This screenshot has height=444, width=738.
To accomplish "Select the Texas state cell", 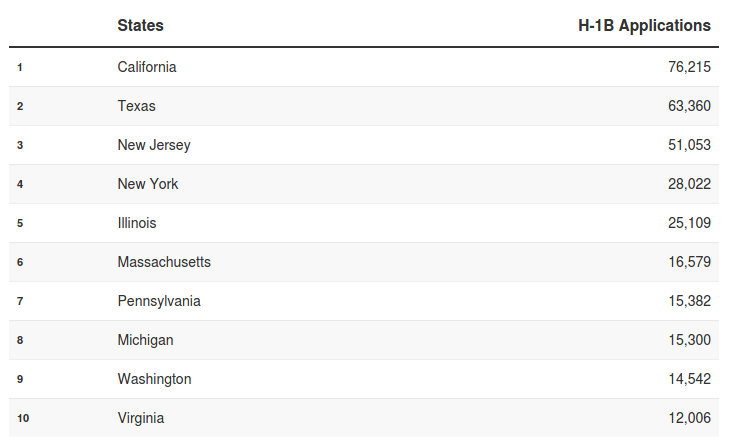I will [x=136, y=106].
